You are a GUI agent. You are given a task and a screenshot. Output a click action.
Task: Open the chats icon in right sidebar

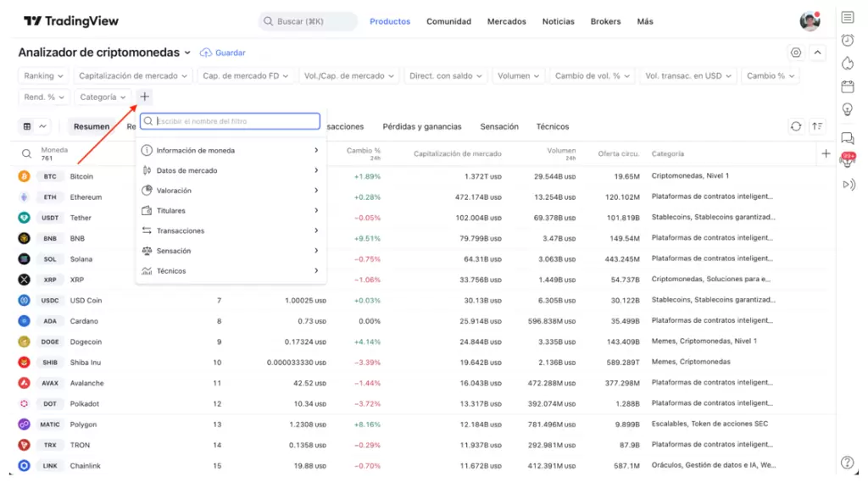point(848,138)
